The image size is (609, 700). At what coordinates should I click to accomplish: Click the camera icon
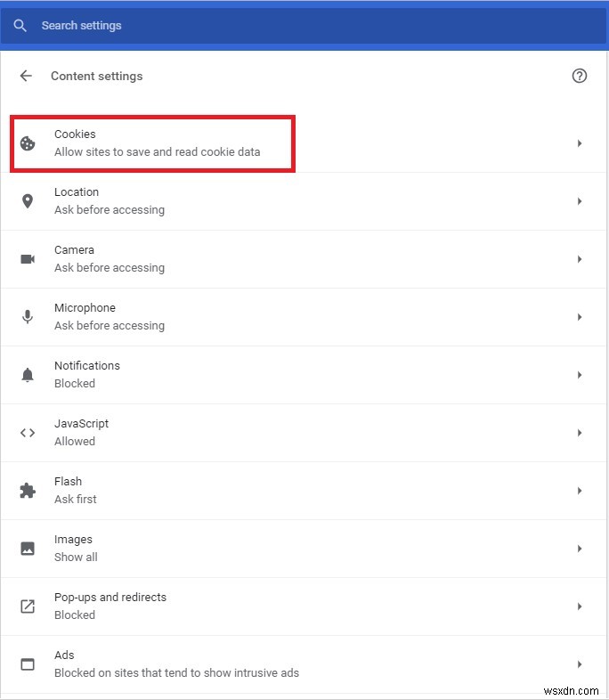point(28,259)
